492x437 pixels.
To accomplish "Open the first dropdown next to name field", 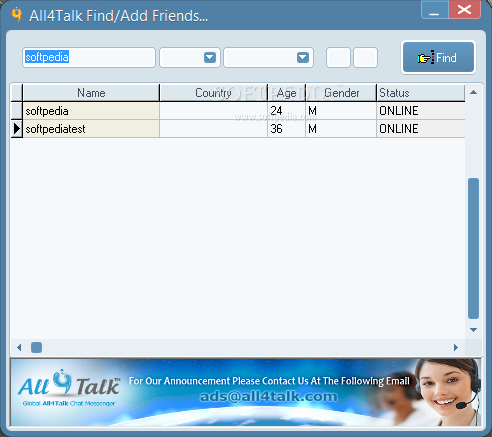I will 210,57.
